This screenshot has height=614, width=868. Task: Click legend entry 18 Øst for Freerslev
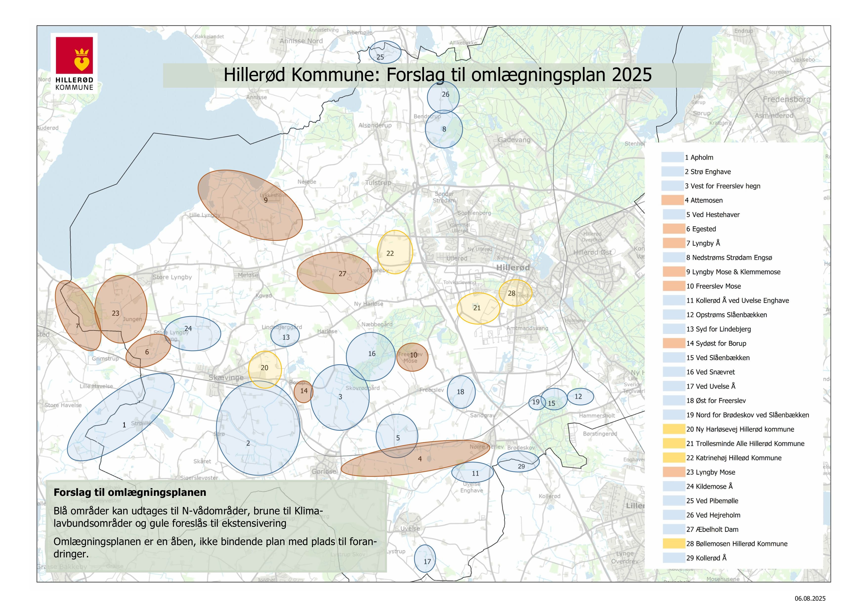click(716, 401)
